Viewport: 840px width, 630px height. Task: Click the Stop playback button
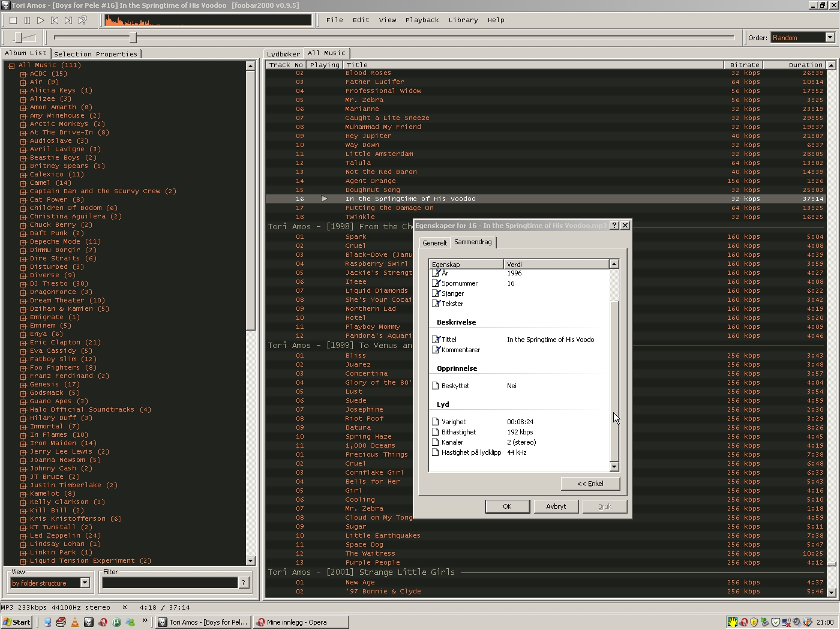[x=13, y=20]
